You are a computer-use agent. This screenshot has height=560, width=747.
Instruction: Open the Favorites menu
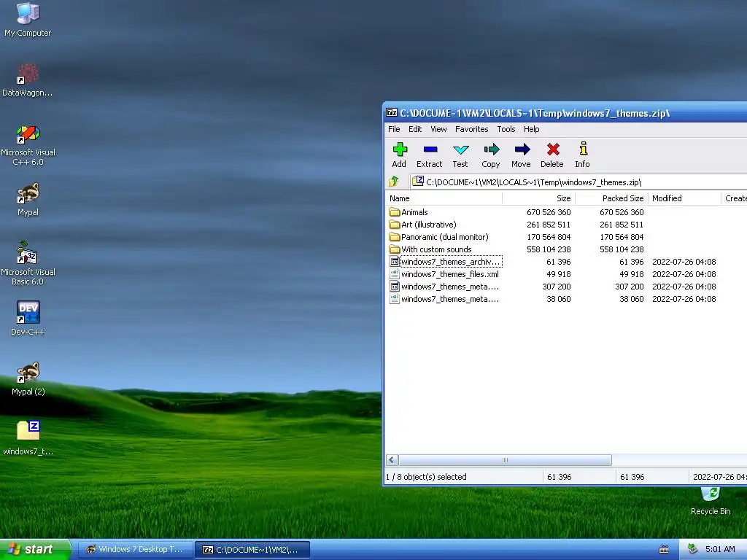coord(472,129)
